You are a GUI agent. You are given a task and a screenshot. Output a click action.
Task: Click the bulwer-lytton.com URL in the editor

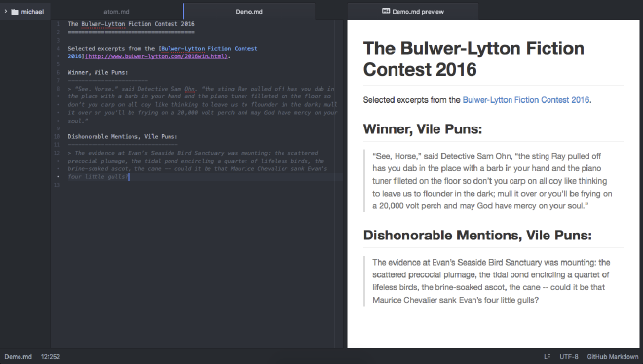[156, 56]
